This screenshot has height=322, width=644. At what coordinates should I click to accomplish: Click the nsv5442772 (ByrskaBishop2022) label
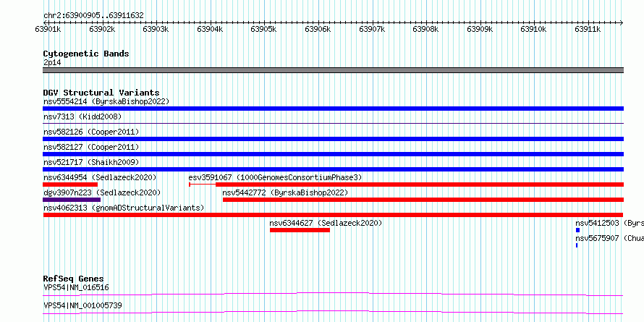coord(285,192)
